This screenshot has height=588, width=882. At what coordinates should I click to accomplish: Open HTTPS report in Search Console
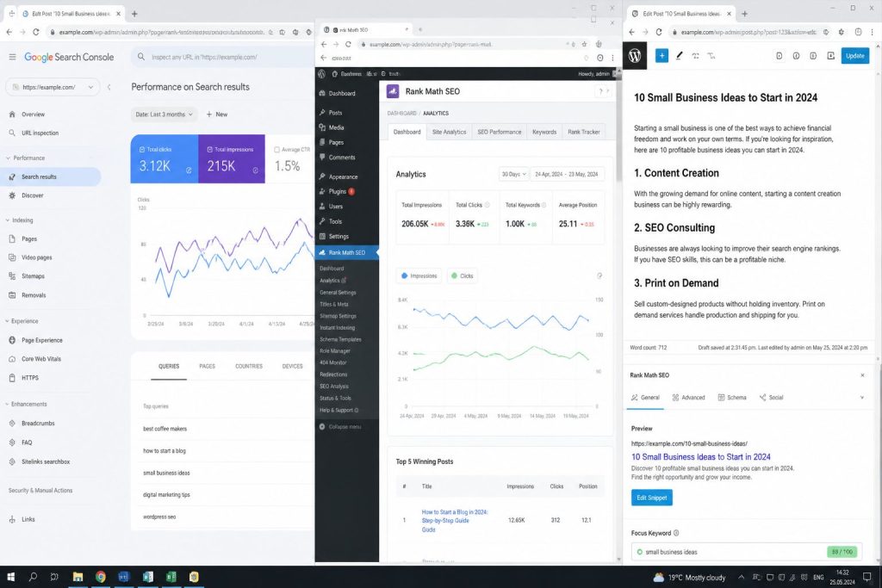tap(30, 378)
